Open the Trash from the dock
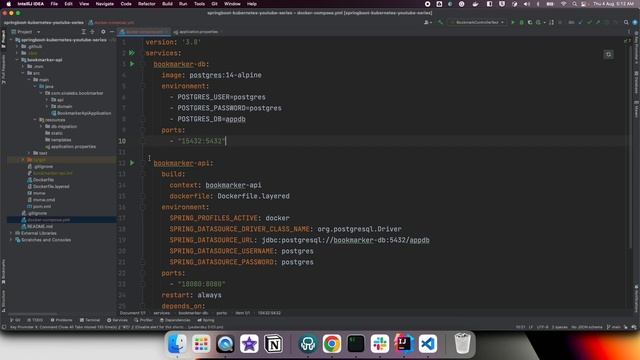The width and height of the screenshot is (640, 360). point(462,344)
